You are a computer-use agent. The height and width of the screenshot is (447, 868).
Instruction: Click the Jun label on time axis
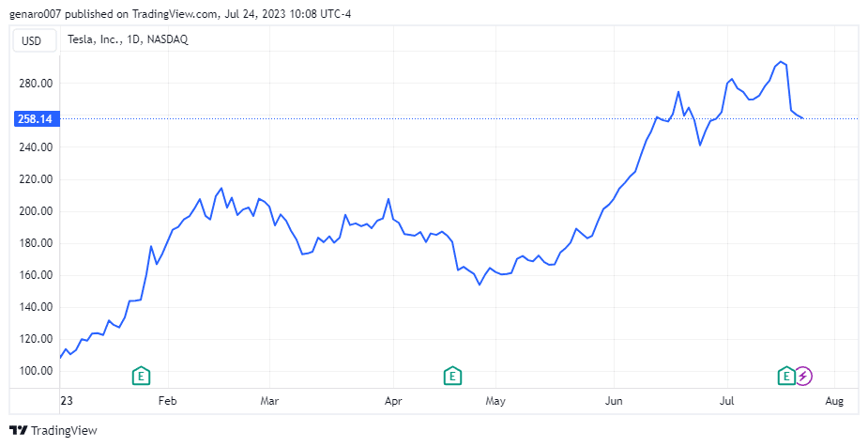coord(614,400)
